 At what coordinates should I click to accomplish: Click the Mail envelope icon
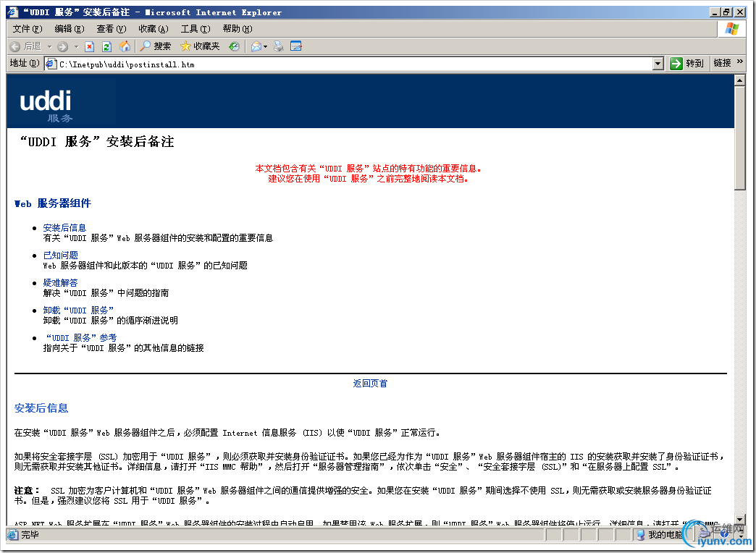(x=256, y=46)
